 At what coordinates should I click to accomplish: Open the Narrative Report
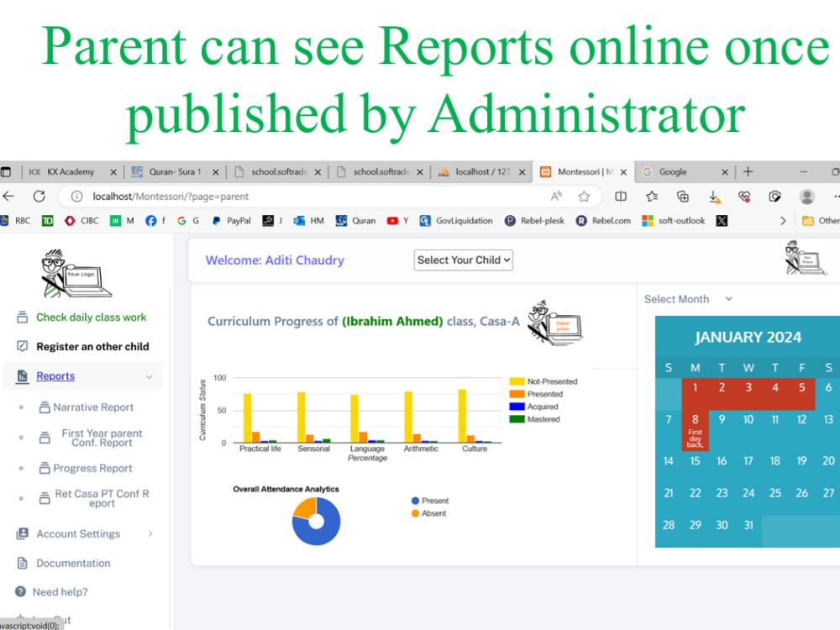pos(93,407)
